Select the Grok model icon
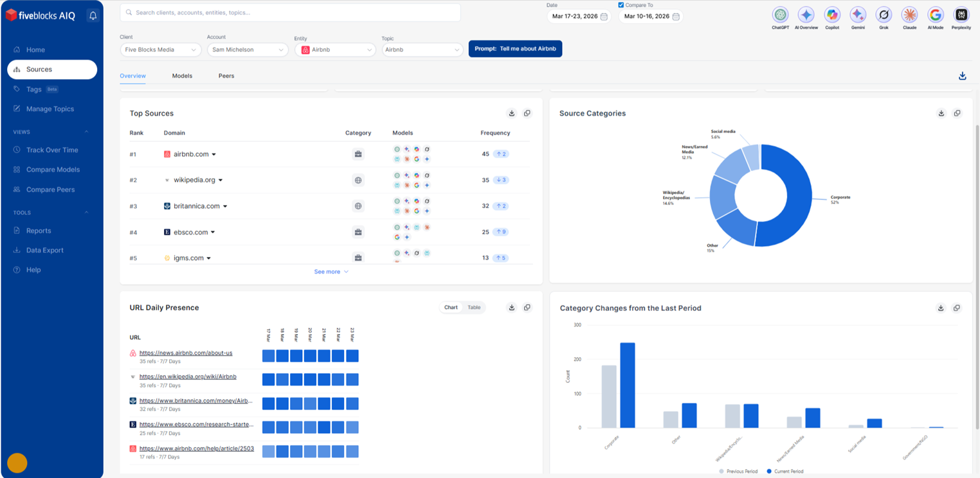The width and height of the screenshot is (980, 478). point(884,15)
